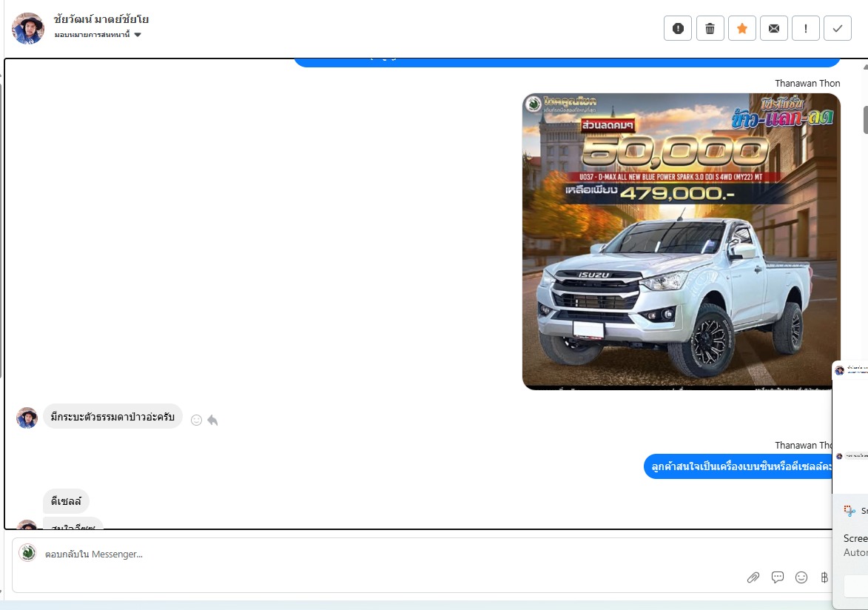Click the conversation scrollbar handle
Image resolution: width=868 pixels, height=610 pixels.
click(865, 119)
